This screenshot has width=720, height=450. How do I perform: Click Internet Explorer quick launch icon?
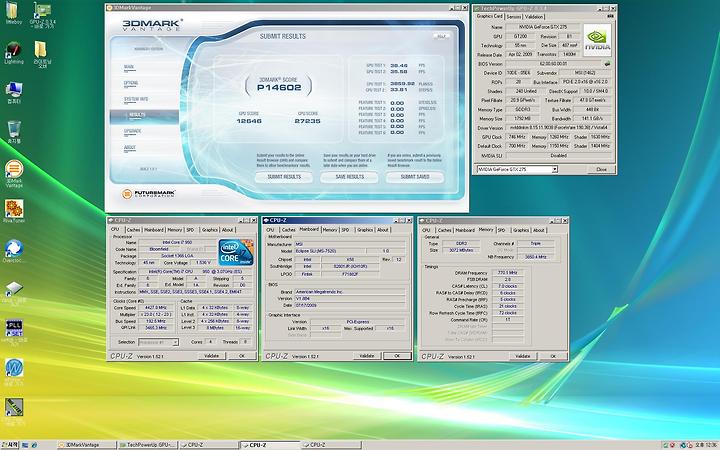click(34, 445)
